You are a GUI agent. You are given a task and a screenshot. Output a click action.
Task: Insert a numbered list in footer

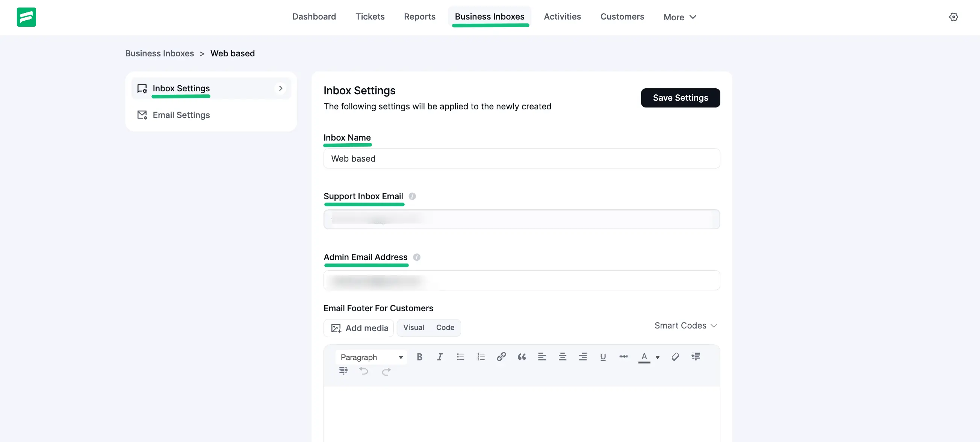tap(481, 357)
